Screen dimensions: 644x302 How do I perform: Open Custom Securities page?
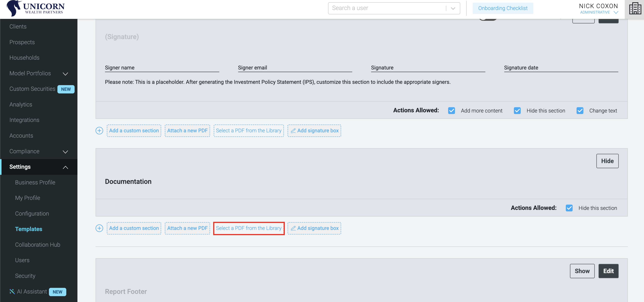[x=32, y=89]
